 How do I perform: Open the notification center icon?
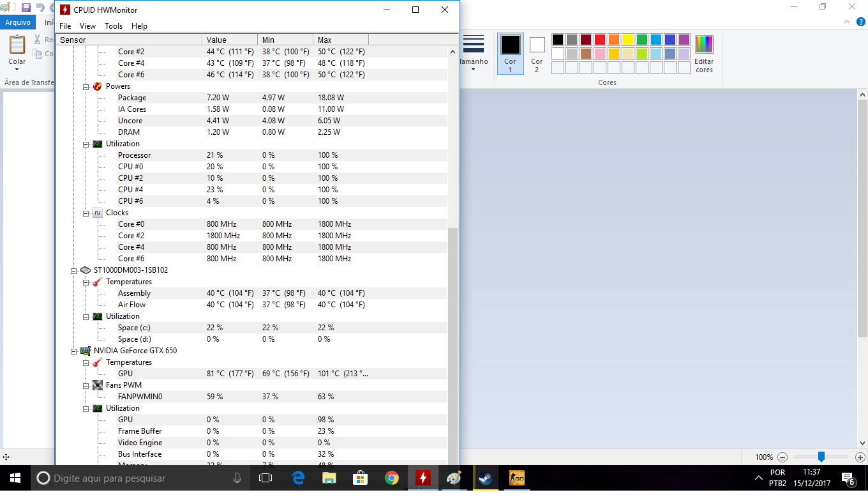point(848,478)
